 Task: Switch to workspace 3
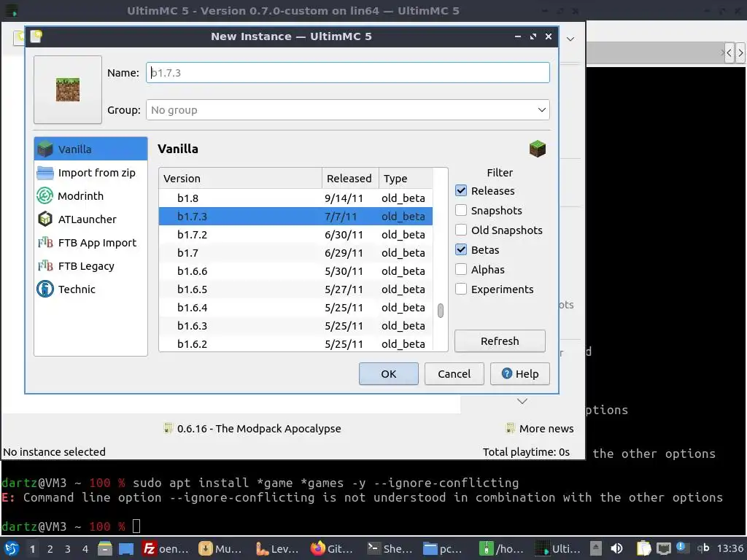coord(68,549)
